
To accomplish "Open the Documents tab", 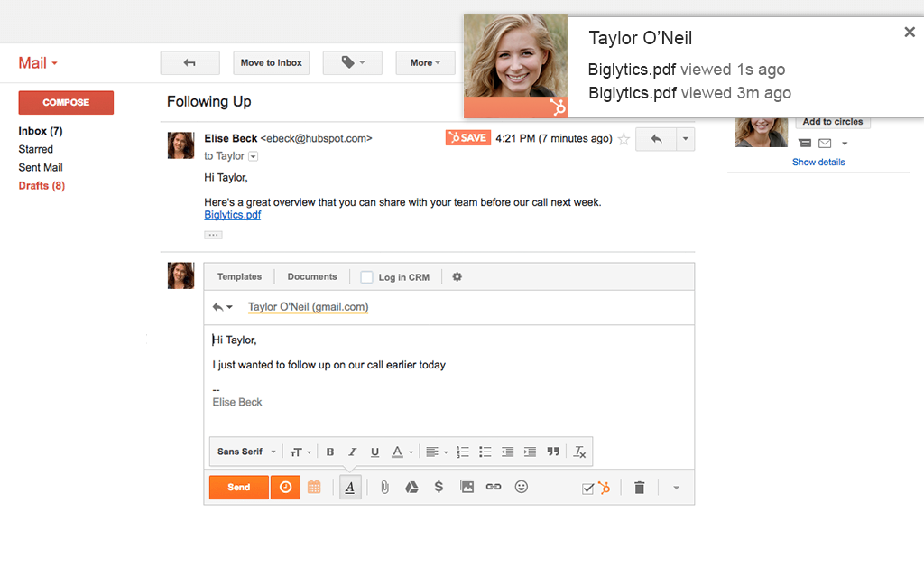I will (x=312, y=276).
